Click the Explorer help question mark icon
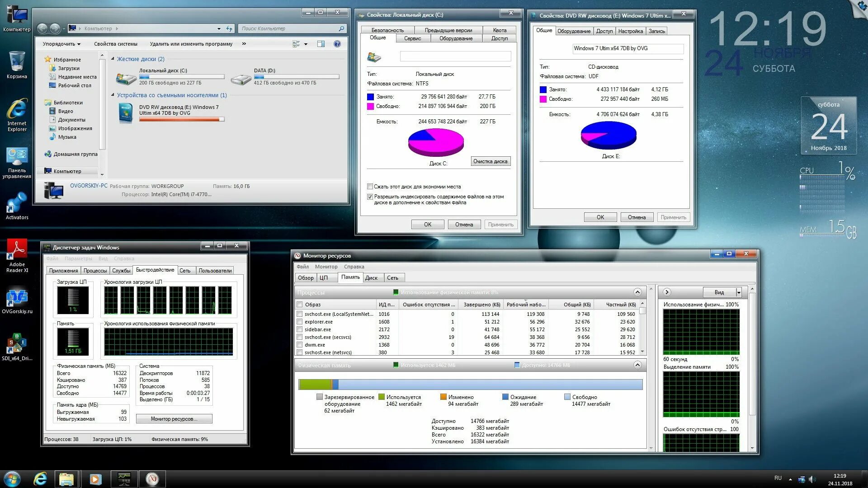The image size is (868, 488). click(x=337, y=44)
